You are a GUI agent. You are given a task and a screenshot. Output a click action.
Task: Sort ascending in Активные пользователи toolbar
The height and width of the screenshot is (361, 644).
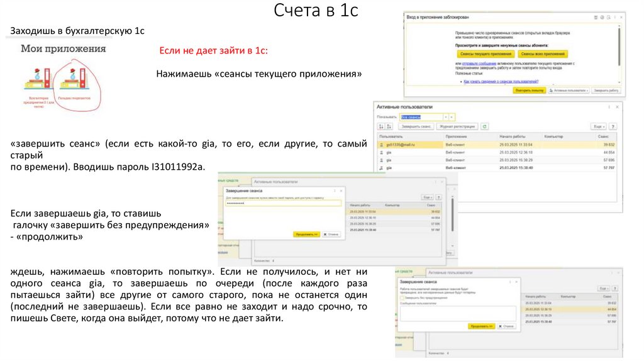click(381, 126)
